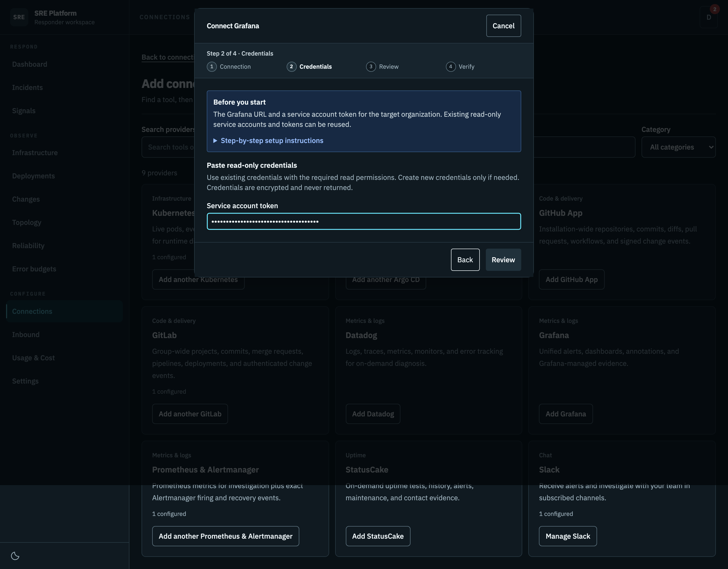Select step 1 Connection

(x=229, y=67)
